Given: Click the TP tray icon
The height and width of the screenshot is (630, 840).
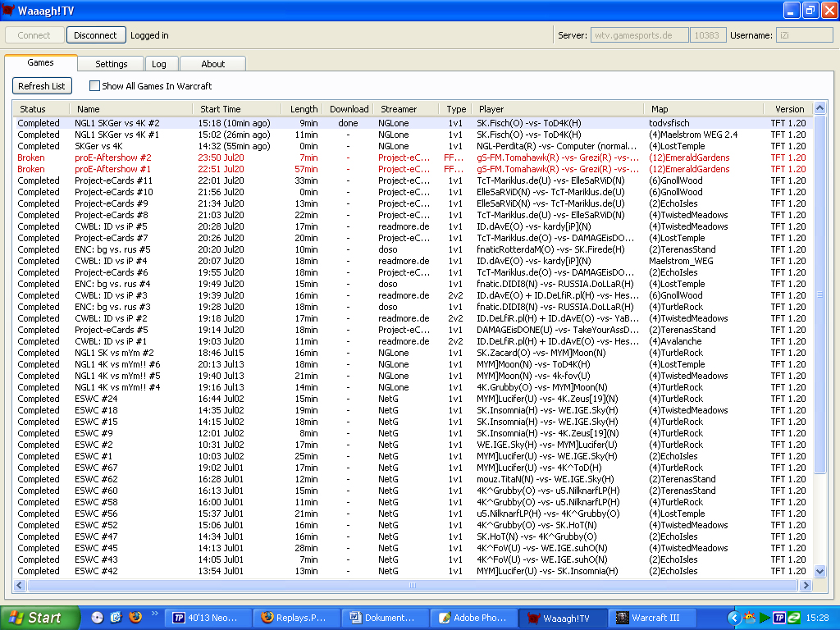Looking at the screenshot, I should (779, 618).
